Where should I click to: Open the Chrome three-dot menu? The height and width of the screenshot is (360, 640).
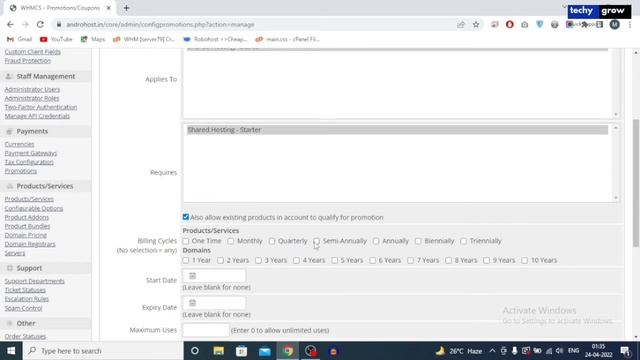click(629, 24)
